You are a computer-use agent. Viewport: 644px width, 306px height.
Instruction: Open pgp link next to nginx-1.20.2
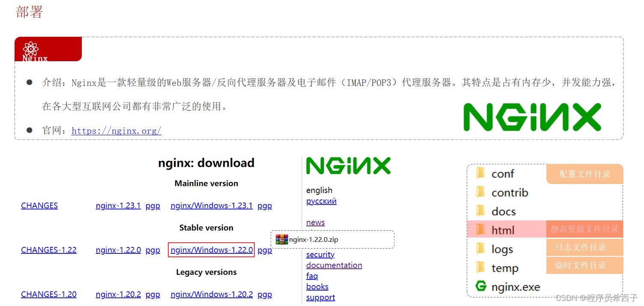point(153,294)
